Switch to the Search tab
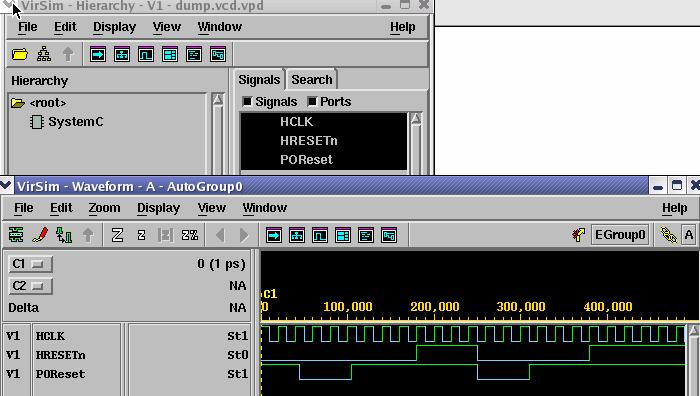The image size is (700, 396). (x=312, y=80)
